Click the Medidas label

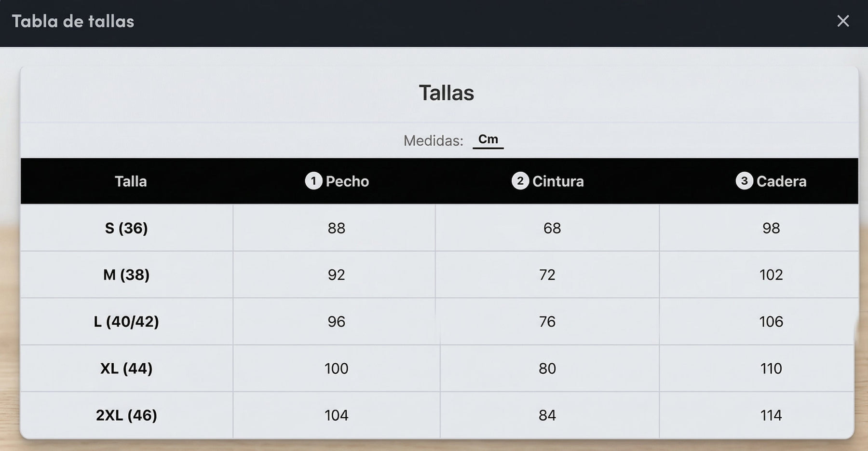click(433, 140)
